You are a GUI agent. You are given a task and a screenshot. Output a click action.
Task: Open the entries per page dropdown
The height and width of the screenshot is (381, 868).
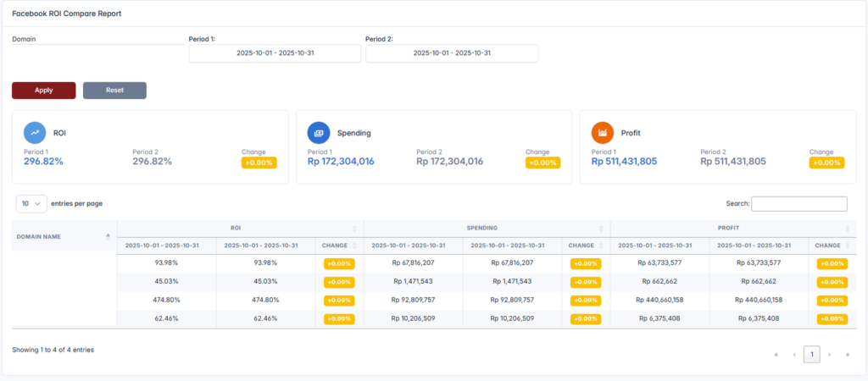pos(31,204)
